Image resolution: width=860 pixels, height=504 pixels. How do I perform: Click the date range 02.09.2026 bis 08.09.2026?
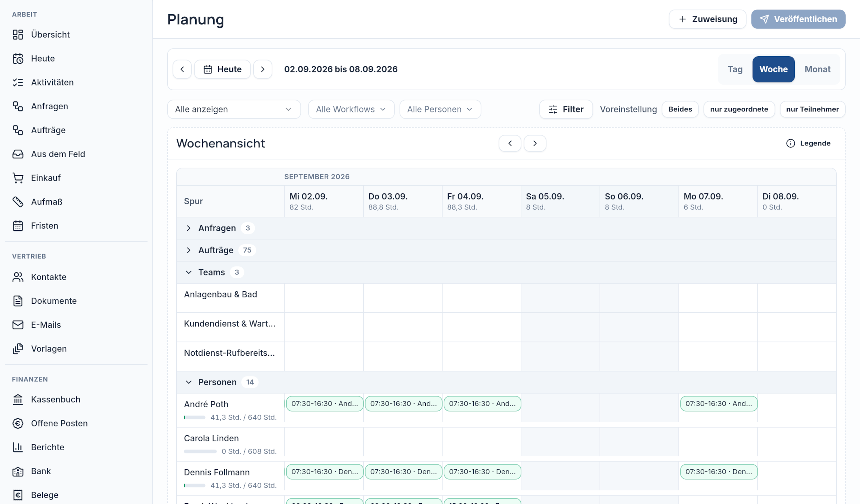[x=341, y=69]
